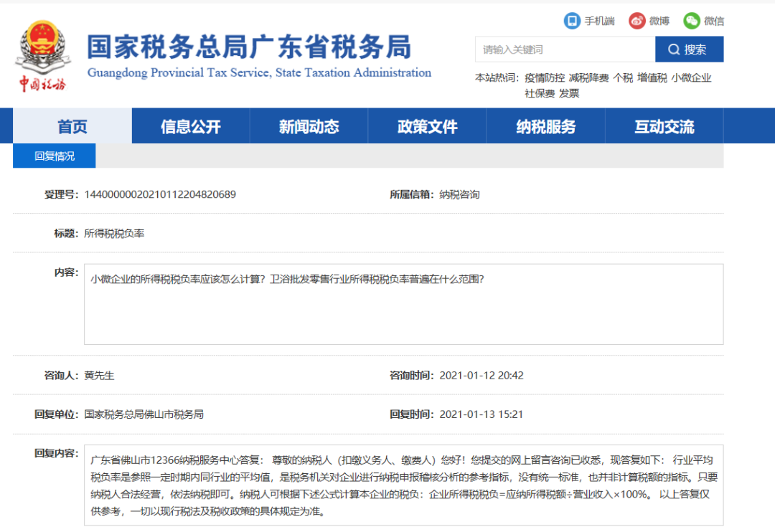The height and width of the screenshot is (532, 775).
Task: Open the 增值税 keyword link
Action: pyautogui.click(x=651, y=77)
